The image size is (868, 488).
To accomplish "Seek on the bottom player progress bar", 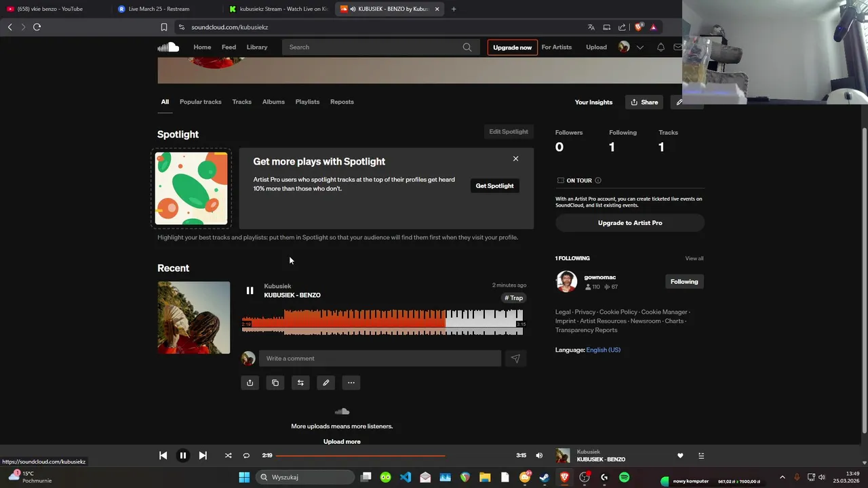I will (394, 455).
